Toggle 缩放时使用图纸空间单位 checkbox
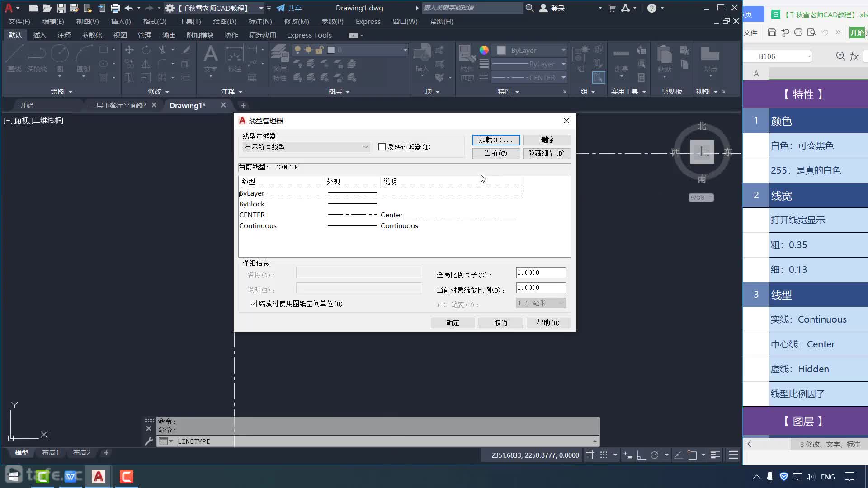This screenshot has height=488, width=868. (x=253, y=304)
